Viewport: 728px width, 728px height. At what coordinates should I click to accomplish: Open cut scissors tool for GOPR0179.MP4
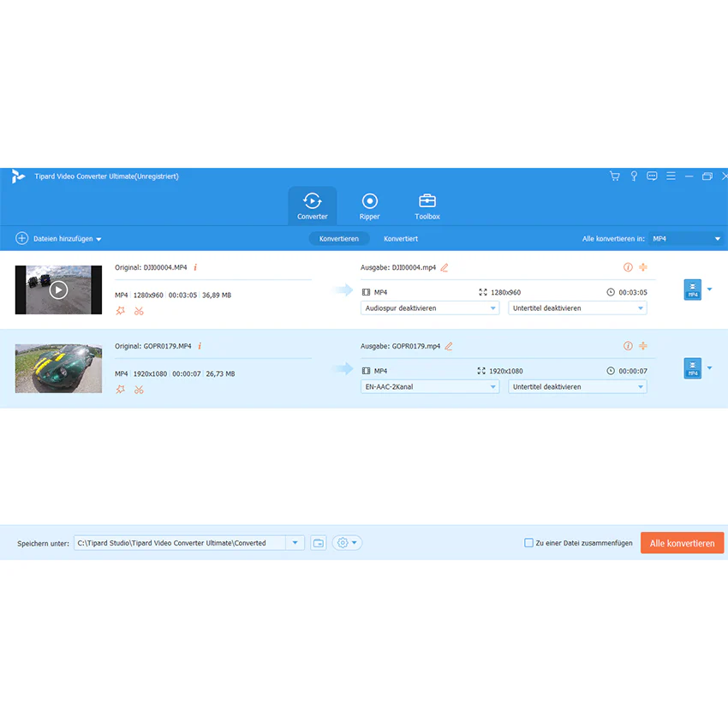click(x=139, y=390)
